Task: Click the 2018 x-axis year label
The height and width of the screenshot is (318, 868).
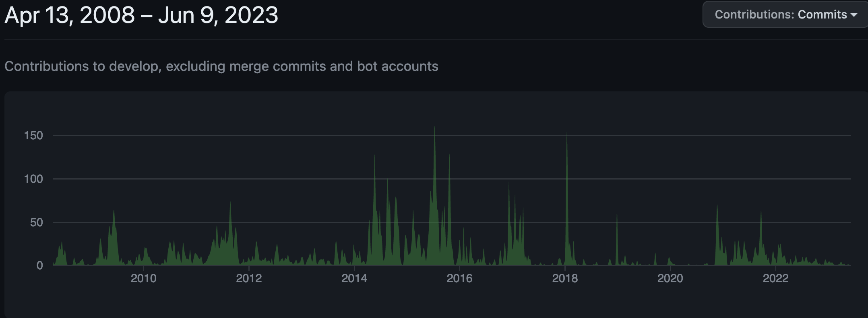Action: pyautogui.click(x=565, y=278)
